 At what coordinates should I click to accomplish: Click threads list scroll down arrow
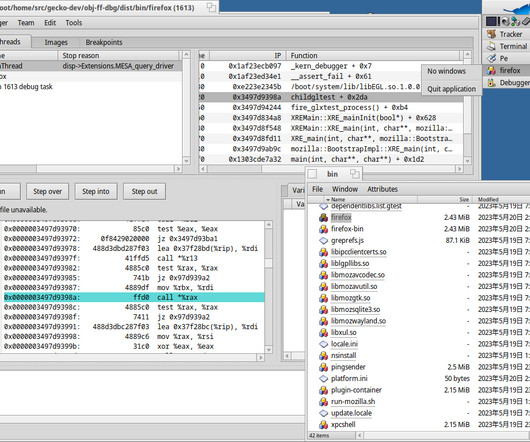pyautogui.click(x=186, y=161)
